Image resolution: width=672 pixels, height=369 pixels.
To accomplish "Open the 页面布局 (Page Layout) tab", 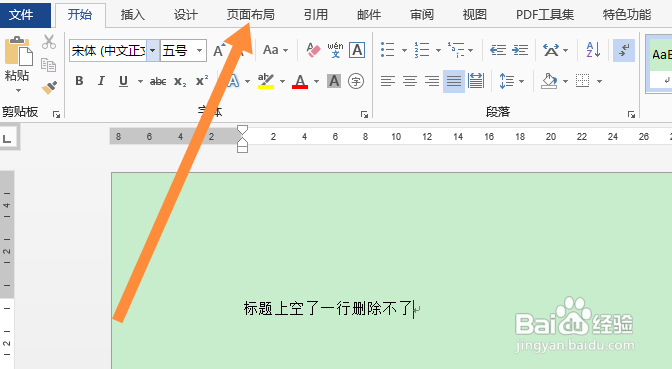I will (250, 15).
